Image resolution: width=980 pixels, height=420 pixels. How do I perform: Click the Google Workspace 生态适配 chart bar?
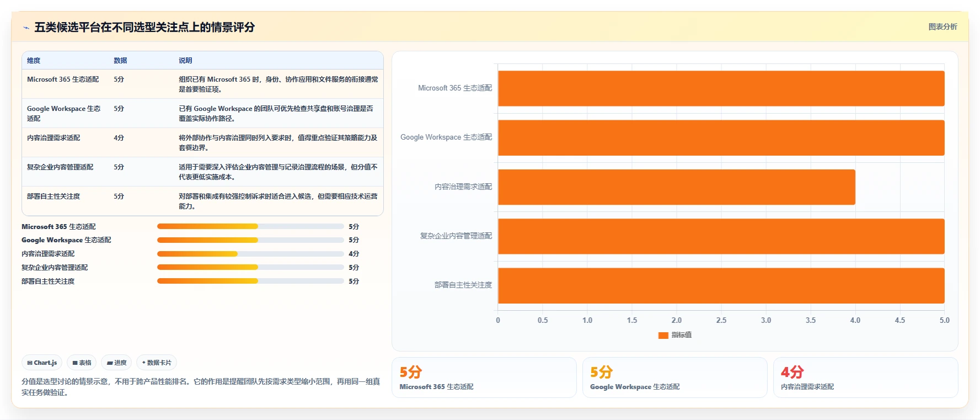pyautogui.click(x=721, y=137)
